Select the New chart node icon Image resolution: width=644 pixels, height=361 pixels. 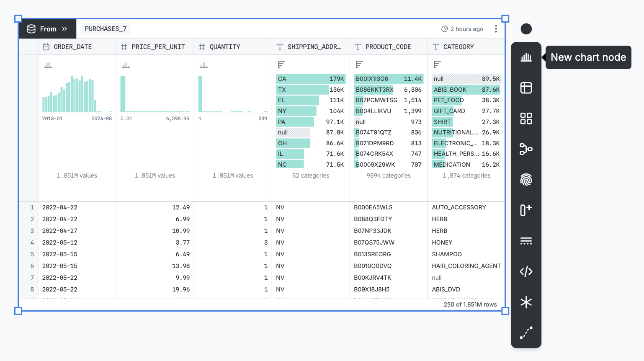526,57
